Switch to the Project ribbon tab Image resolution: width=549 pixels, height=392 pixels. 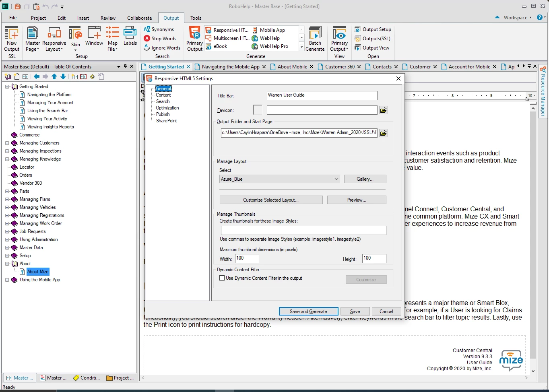(38, 18)
